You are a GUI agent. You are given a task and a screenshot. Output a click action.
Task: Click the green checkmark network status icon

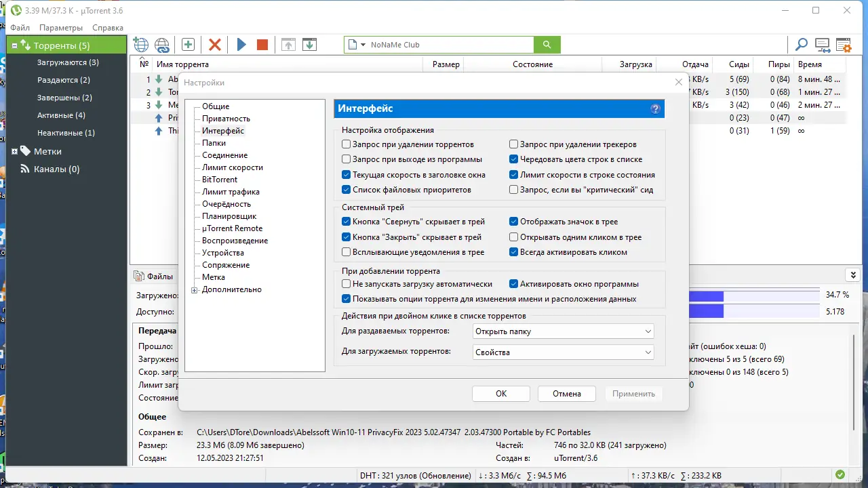(840, 475)
